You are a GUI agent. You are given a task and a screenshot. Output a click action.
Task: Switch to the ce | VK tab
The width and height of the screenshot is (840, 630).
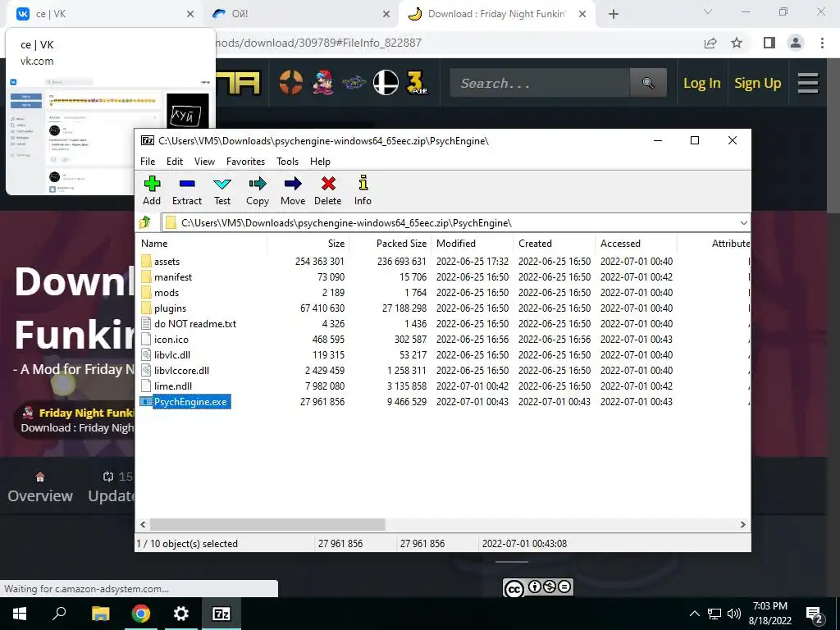[103, 14]
